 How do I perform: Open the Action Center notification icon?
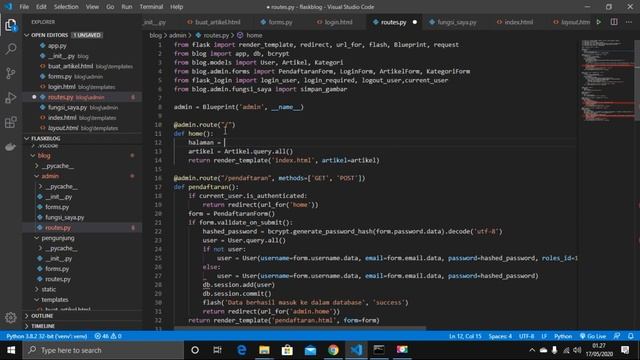point(625,350)
